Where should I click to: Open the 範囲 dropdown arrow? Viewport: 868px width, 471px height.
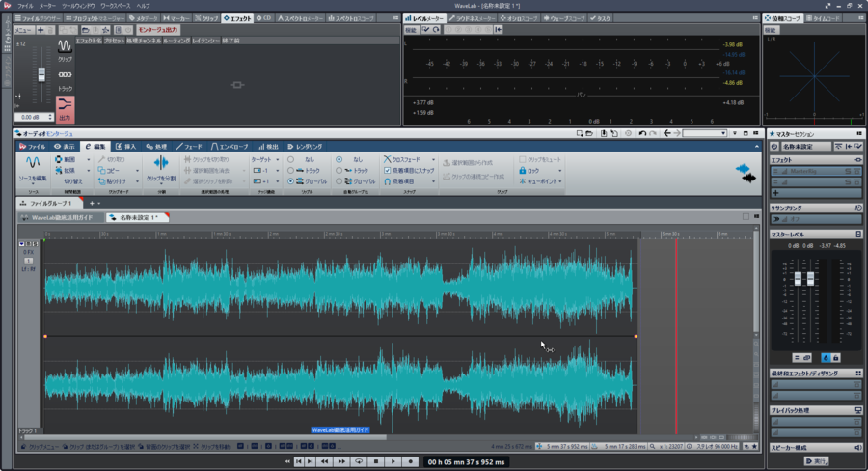(88, 159)
